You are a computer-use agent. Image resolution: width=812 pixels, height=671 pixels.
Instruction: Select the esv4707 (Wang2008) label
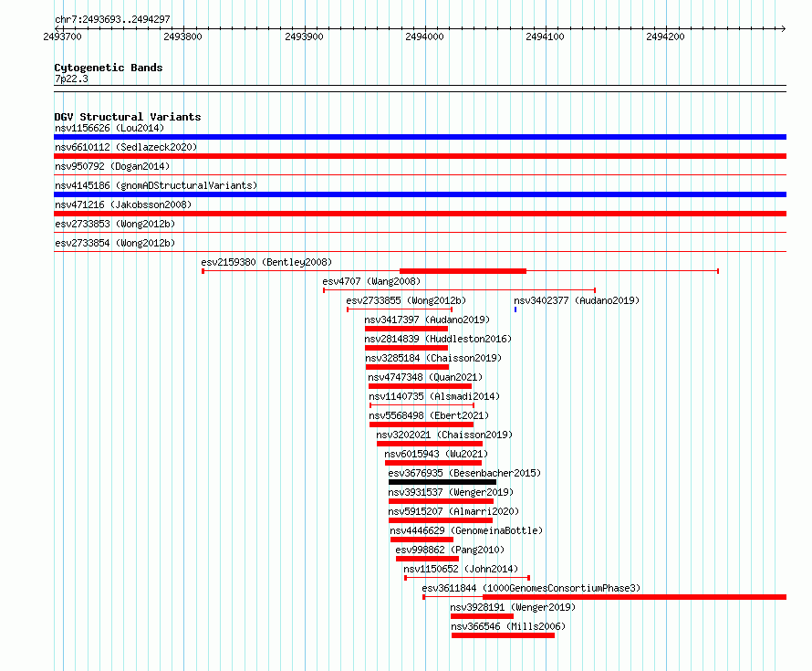point(371,281)
